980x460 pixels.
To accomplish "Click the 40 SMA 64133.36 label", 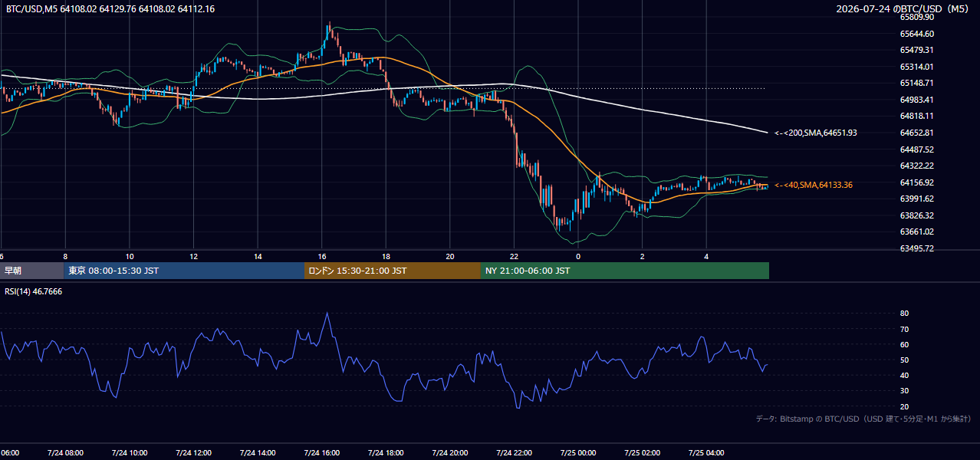I will pos(814,185).
